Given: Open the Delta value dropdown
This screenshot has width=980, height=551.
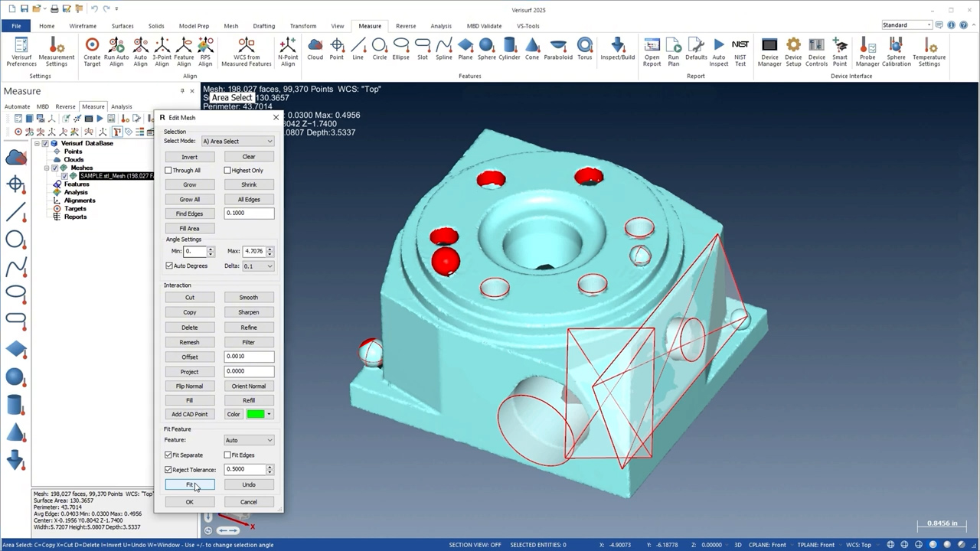Looking at the screenshot, I should (258, 266).
